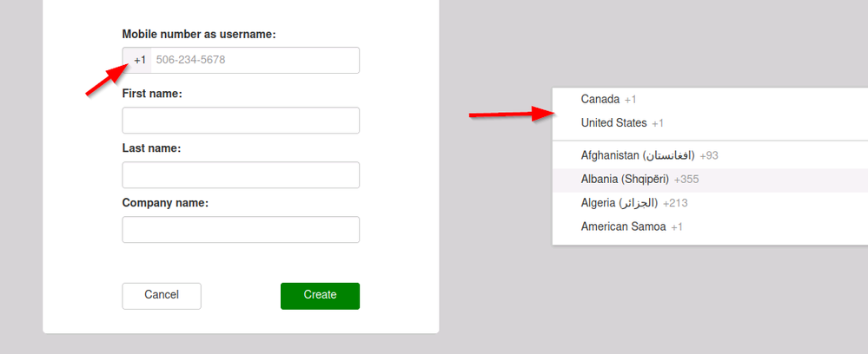Select the Company name input box
This screenshot has height=354, width=868.
241,230
